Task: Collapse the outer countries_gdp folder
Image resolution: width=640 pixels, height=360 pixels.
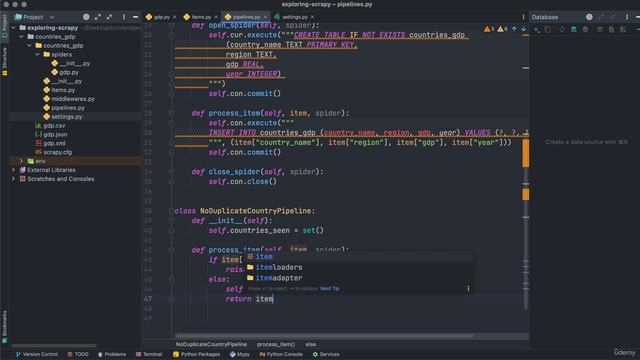Action: (22, 37)
